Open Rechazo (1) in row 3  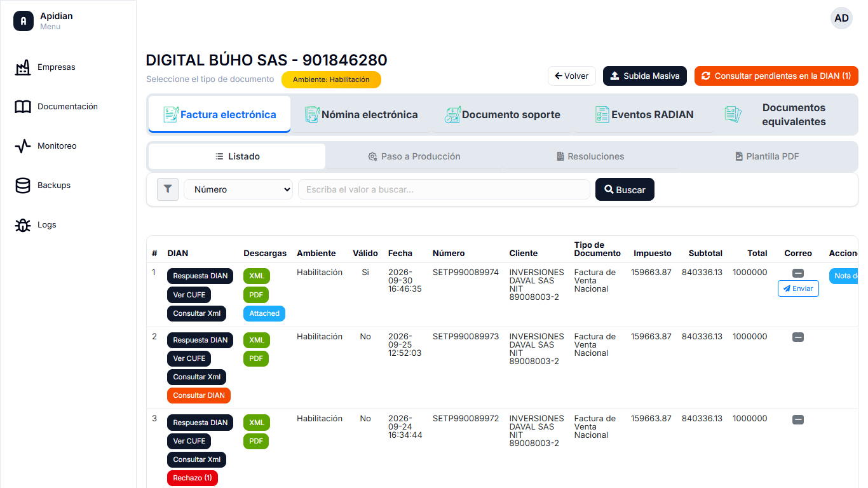(193, 478)
